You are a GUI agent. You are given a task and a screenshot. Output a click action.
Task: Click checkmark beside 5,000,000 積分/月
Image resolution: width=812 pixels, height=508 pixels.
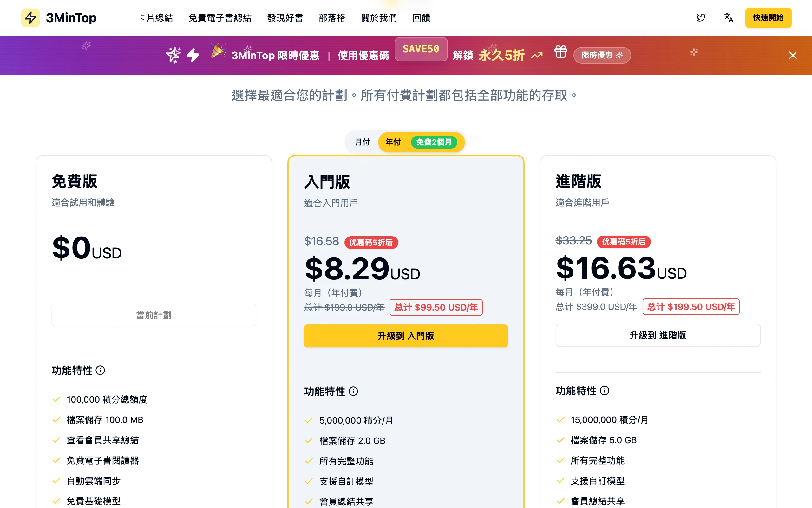pyautogui.click(x=309, y=420)
